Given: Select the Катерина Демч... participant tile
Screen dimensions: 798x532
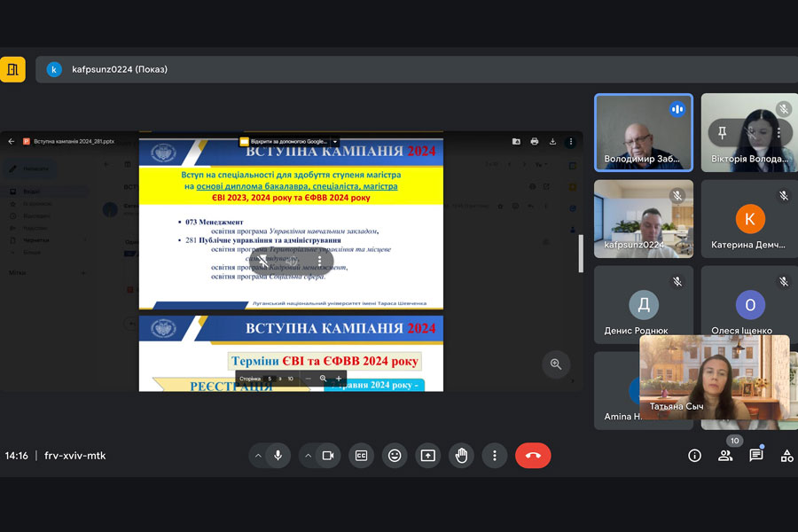Looking at the screenshot, I should pyautogui.click(x=749, y=219).
